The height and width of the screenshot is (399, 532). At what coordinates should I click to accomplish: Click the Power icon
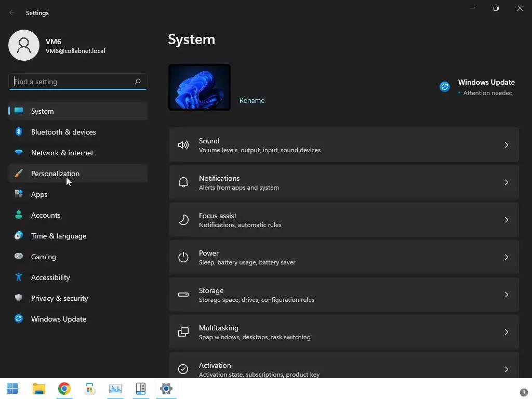[x=183, y=257]
